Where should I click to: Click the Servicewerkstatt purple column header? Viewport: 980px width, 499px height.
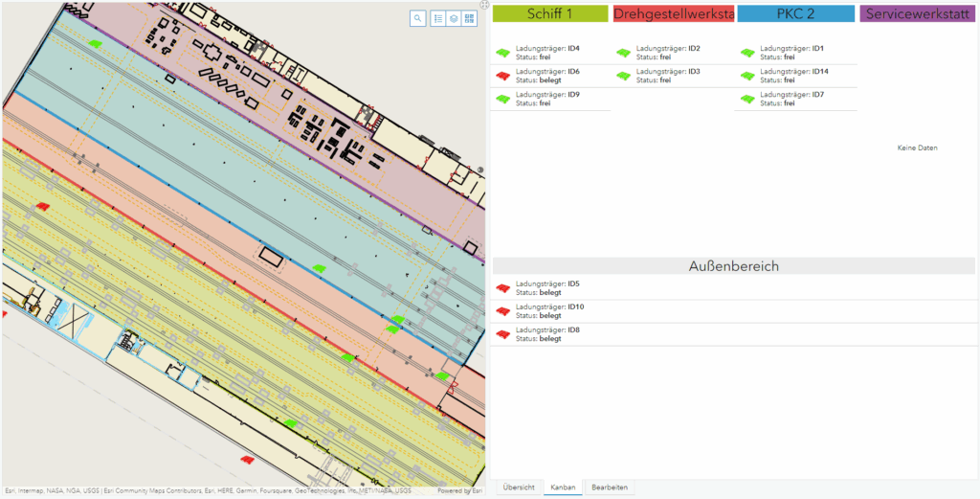(918, 13)
